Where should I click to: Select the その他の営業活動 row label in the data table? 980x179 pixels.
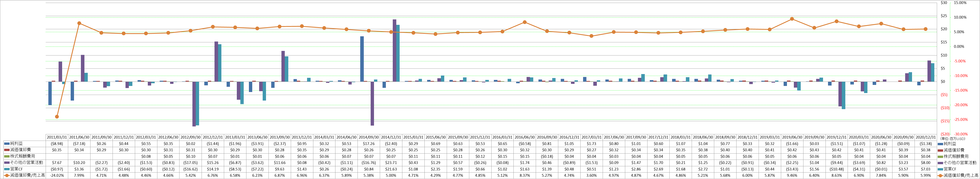(x=26, y=163)
